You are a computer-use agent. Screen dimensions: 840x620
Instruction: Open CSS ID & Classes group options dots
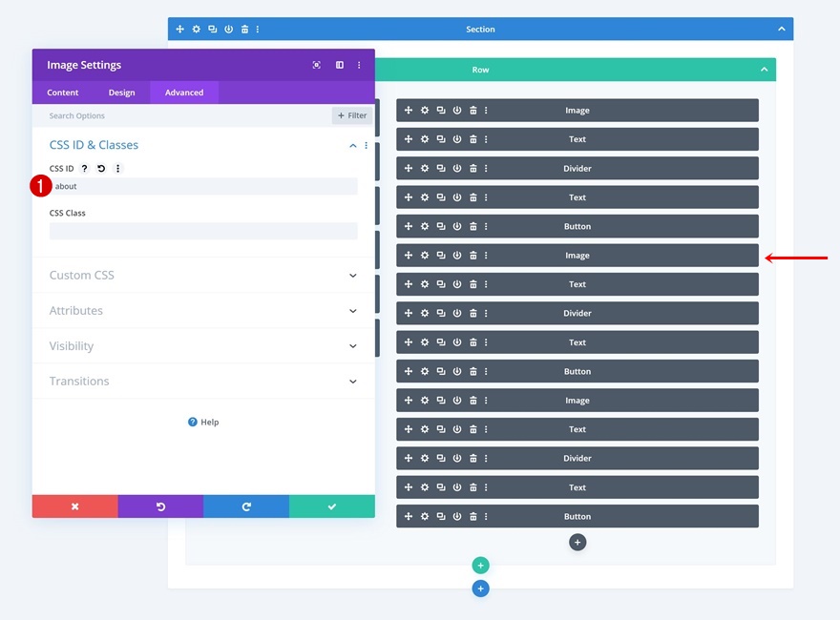[366, 146]
